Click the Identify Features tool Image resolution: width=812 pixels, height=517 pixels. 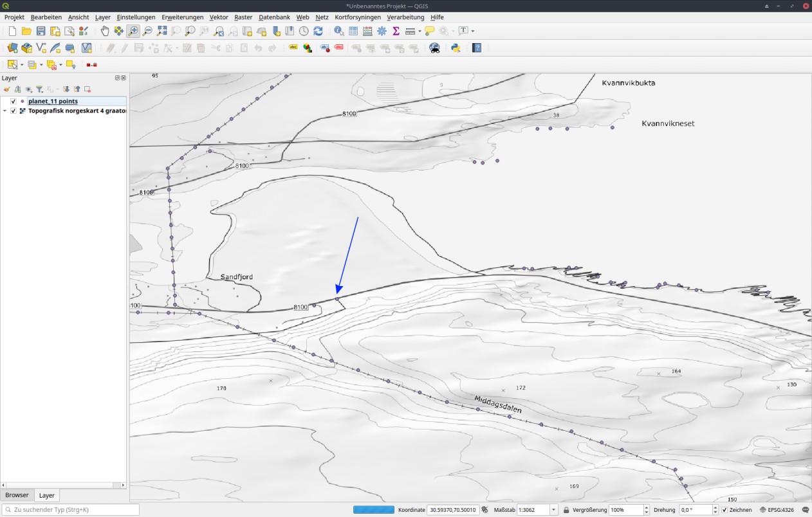coord(339,31)
